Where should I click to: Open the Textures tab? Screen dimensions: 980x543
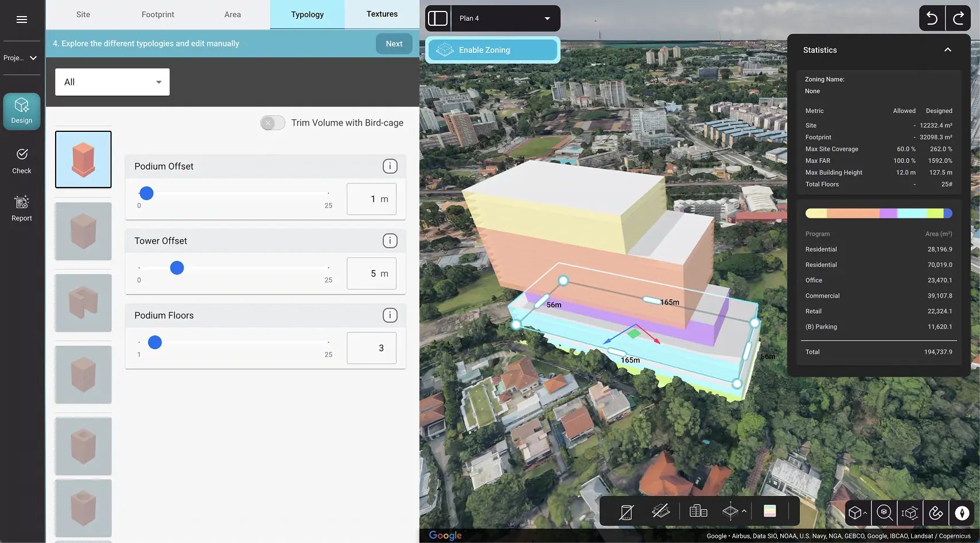(x=382, y=14)
